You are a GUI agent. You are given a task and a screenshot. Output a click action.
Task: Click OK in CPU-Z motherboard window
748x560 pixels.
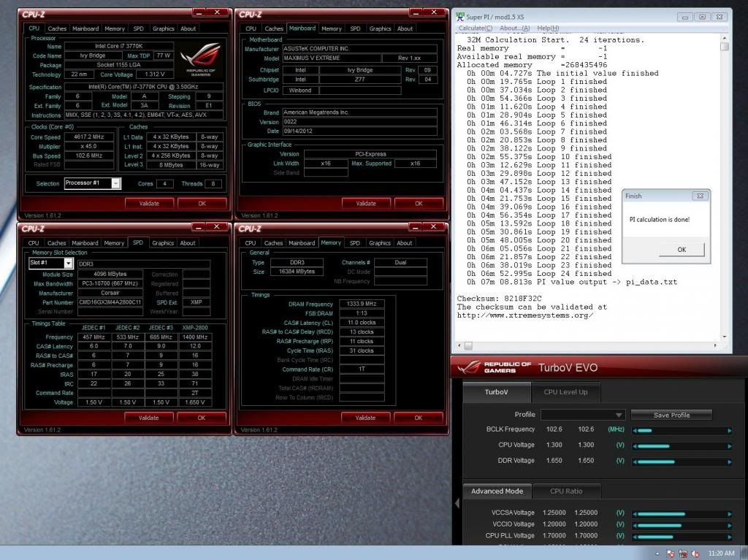click(419, 203)
